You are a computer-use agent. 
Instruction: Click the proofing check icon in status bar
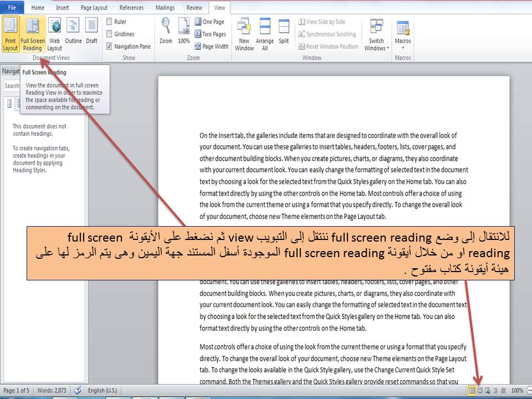point(78,391)
